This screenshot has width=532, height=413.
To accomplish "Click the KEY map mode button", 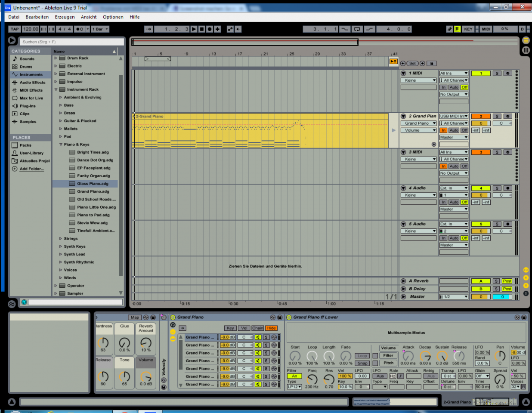I will click(x=468, y=29).
